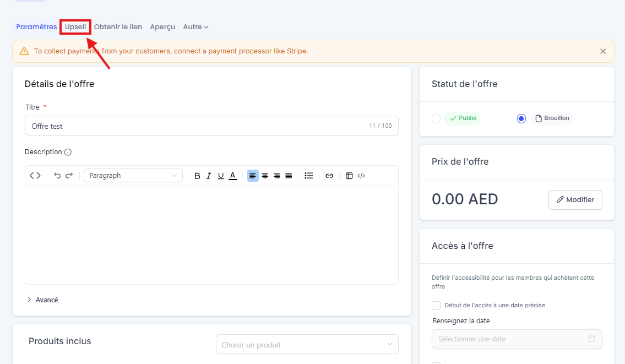Open the text color picker
The height and width of the screenshot is (364, 625).
[x=233, y=176]
